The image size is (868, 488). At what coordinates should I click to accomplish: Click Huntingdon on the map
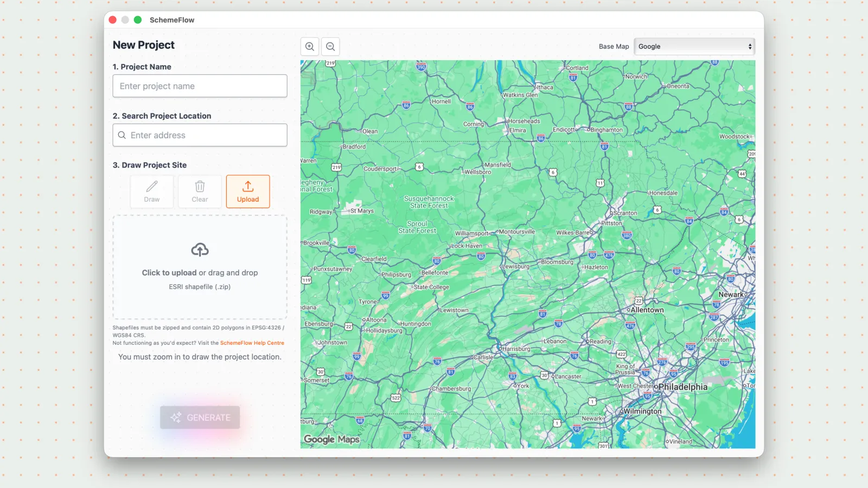416,324
